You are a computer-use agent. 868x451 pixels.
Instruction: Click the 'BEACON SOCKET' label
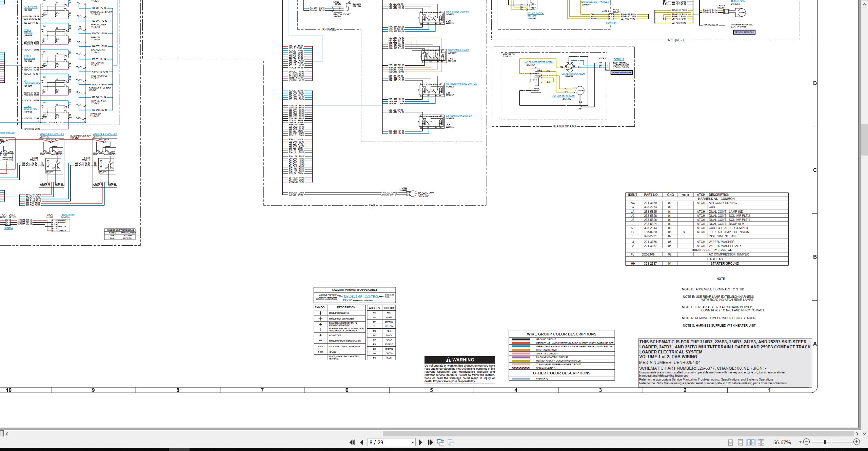[342, 14]
